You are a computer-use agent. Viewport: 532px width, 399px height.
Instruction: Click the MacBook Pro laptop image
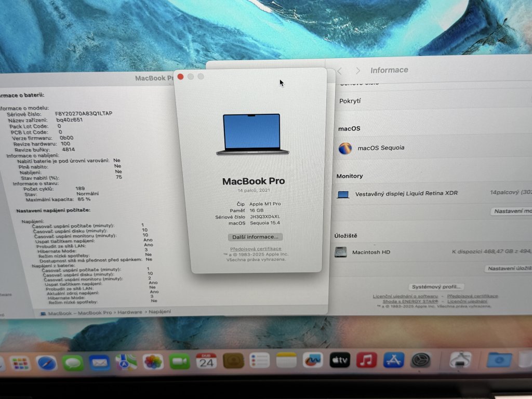(252, 135)
